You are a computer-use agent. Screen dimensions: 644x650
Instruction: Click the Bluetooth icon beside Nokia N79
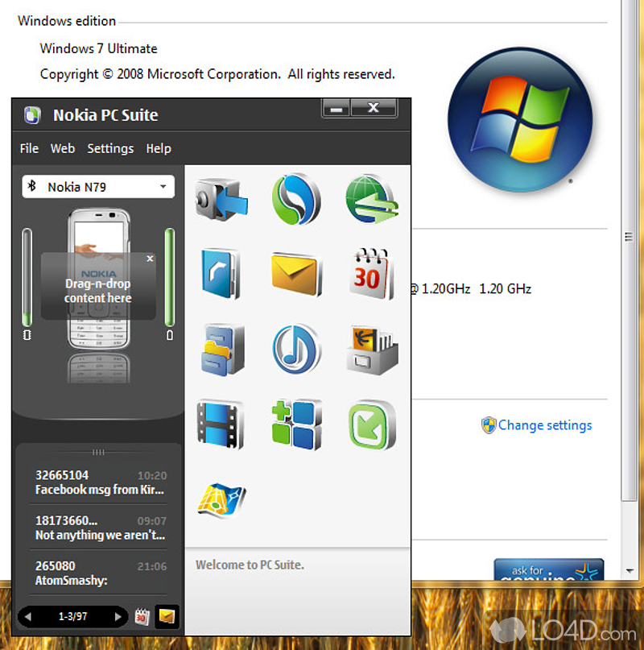32,186
